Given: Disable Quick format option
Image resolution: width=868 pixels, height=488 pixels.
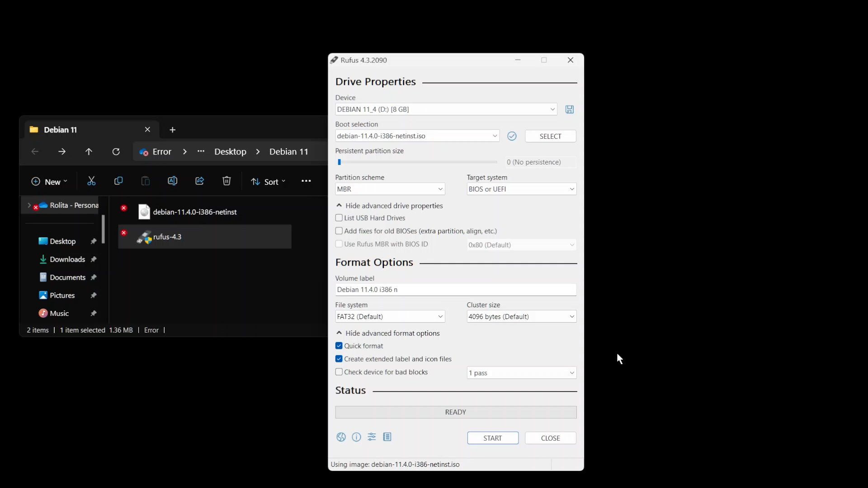Looking at the screenshot, I should (x=340, y=346).
